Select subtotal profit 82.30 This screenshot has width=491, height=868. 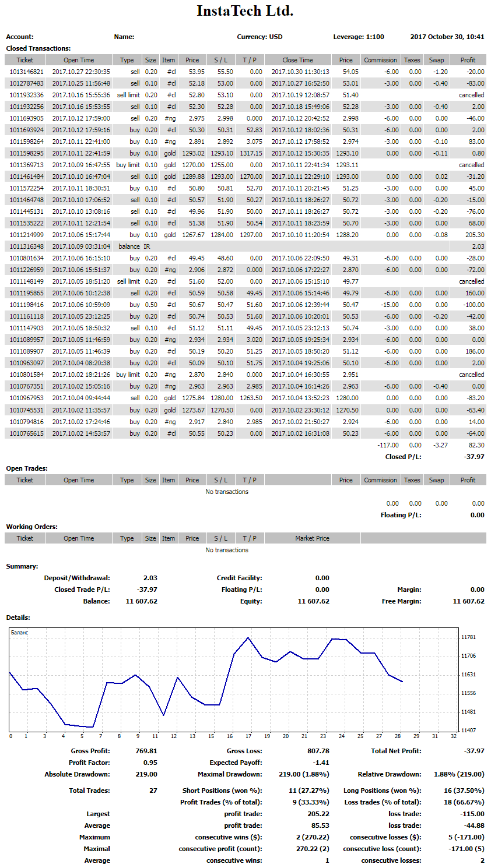tap(477, 445)
